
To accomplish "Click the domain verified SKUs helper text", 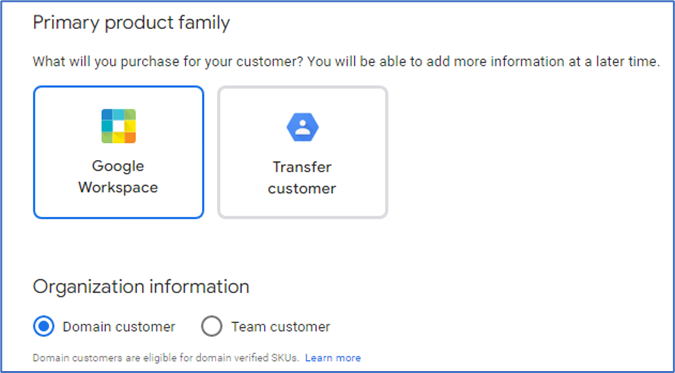I will coord(166,358).
